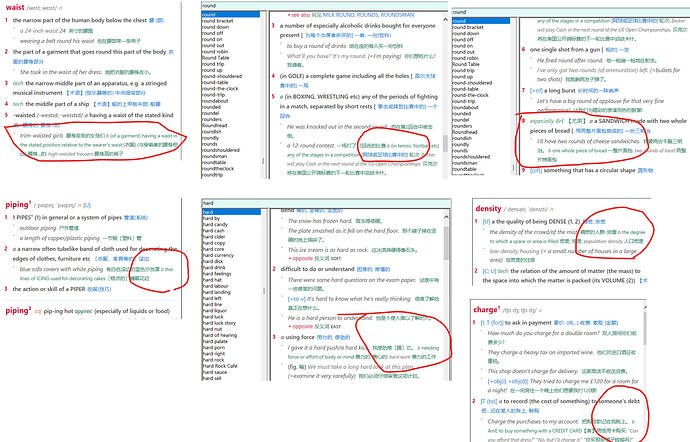Select 'Roundhead' in the GOLF-sense round window
The image size is (690, 442).
click(x=214, y=125)
